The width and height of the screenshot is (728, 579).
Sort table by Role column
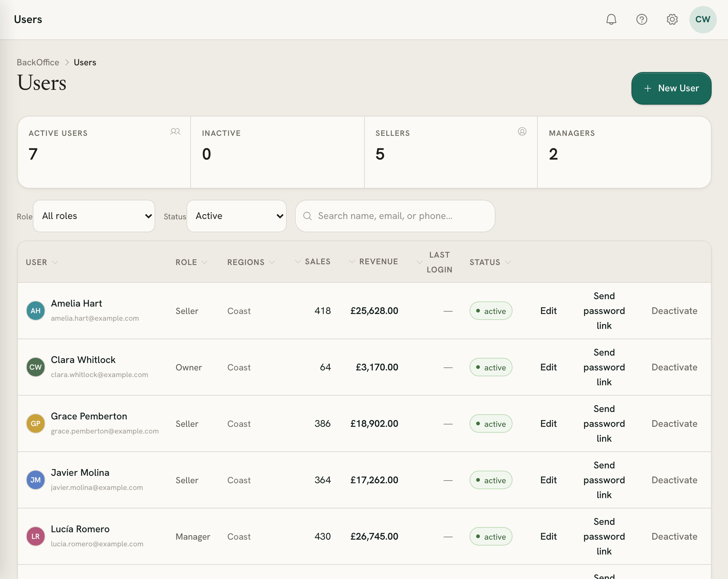(191, 262)
